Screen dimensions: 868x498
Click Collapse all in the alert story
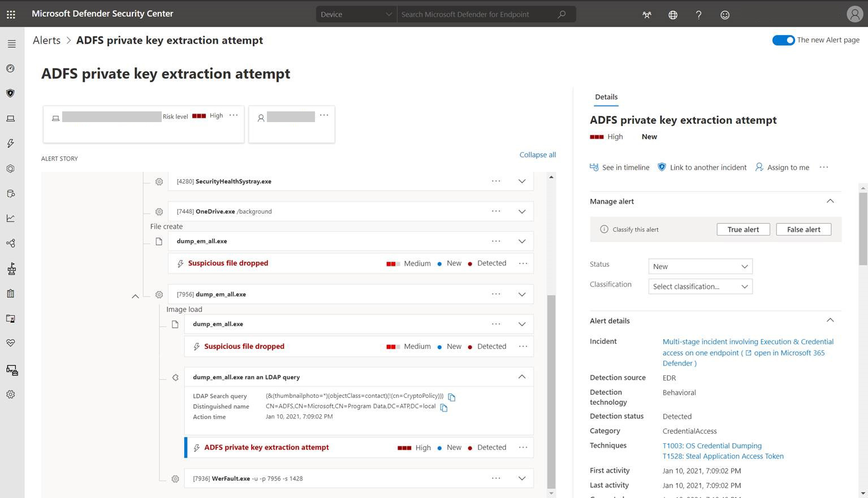click(x=537, y=154)
